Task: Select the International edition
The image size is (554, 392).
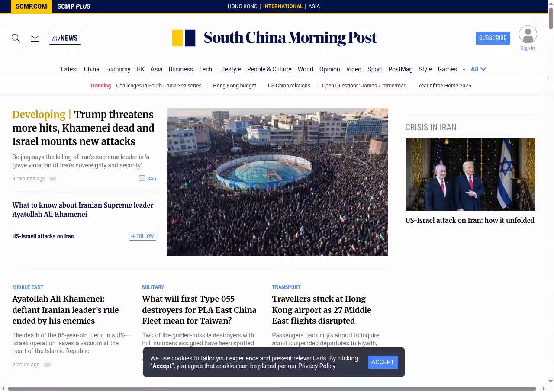Action: [283, 6]
